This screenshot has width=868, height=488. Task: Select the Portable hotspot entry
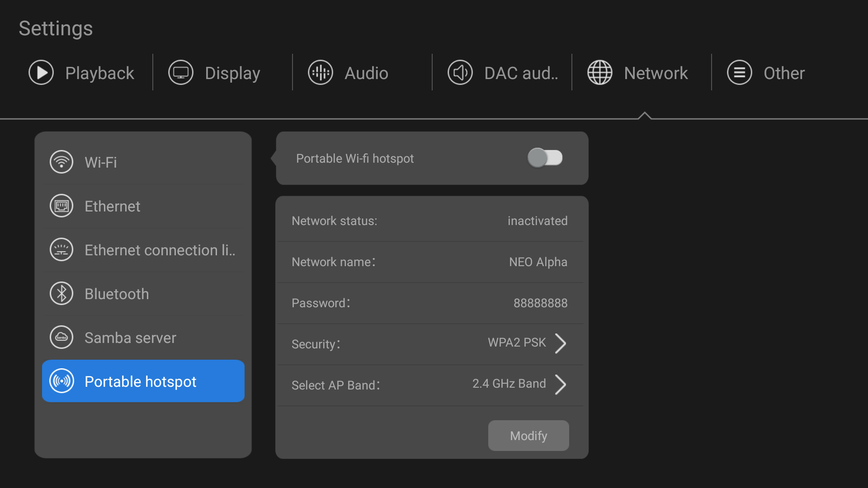(143, 381)
